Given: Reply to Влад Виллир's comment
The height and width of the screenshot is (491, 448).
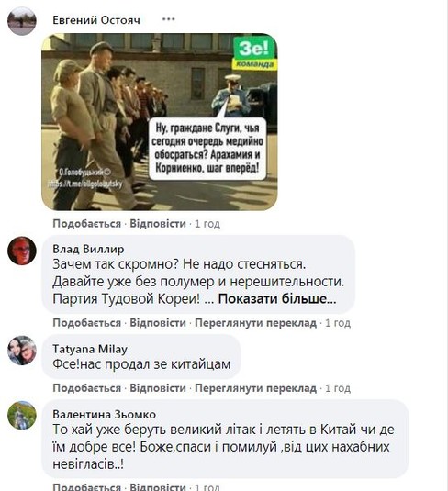Looking at the screenshot, I should point(158,323).
